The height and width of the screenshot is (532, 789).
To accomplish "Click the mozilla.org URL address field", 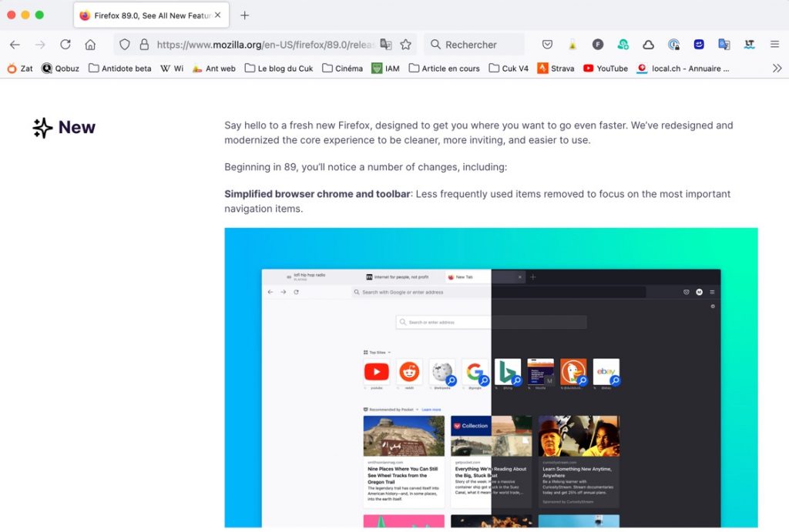I will [x=262, y=45].
